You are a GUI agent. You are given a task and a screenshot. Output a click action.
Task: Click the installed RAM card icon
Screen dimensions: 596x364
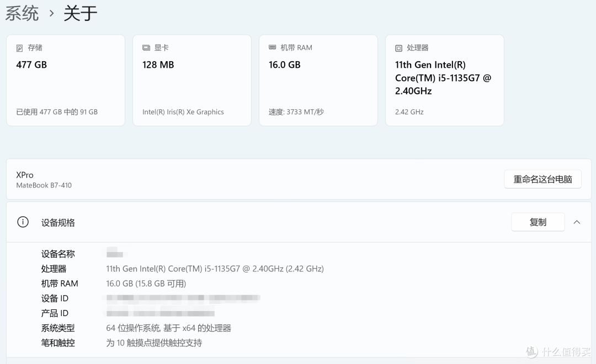pyautogui.click(x=272, y=47)
